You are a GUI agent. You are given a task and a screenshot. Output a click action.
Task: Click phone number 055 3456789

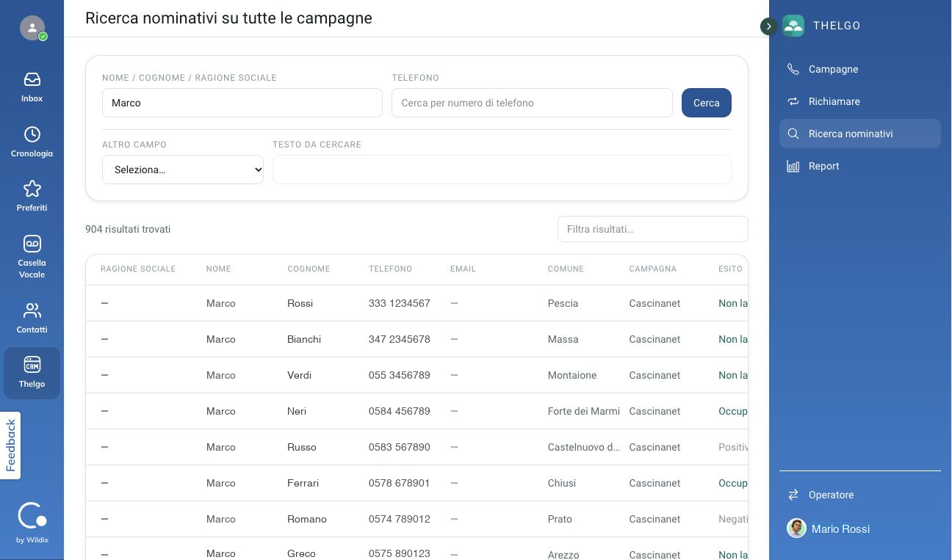pyautogui.click(x=400, y=375)
